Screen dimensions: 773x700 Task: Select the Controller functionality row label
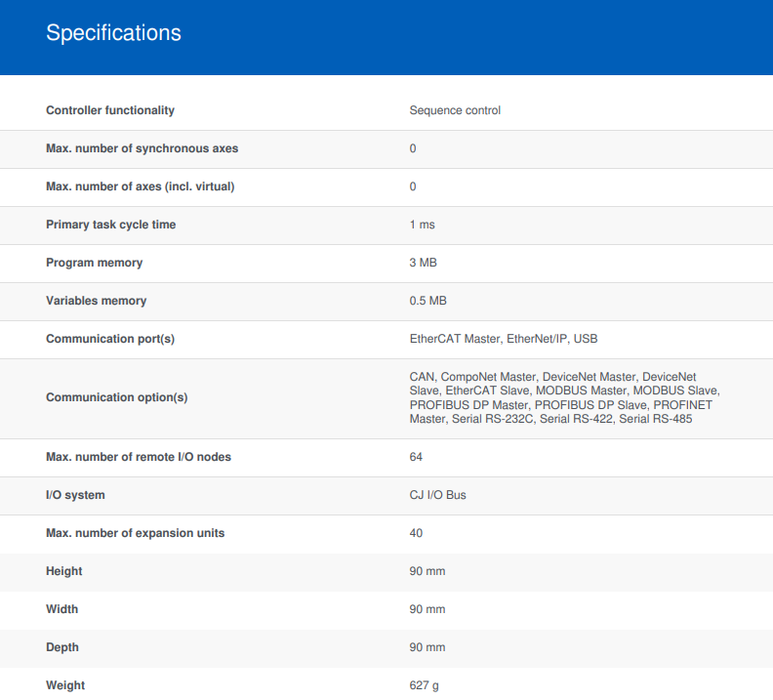110,110
